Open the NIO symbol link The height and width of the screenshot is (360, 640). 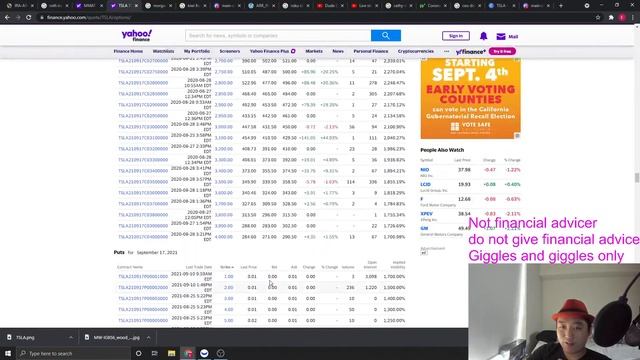(424, 169)
